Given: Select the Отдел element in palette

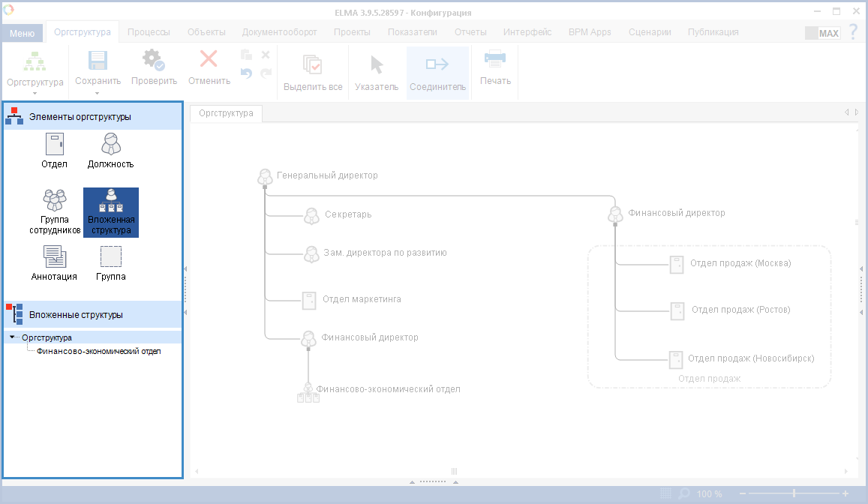Looking at the screenshot, I should pos(54,151).
